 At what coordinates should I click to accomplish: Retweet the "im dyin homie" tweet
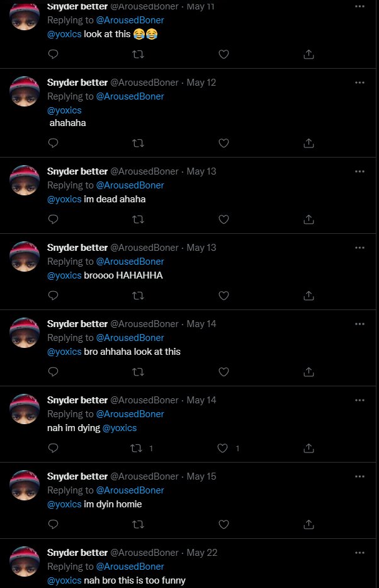pos(139,524)
